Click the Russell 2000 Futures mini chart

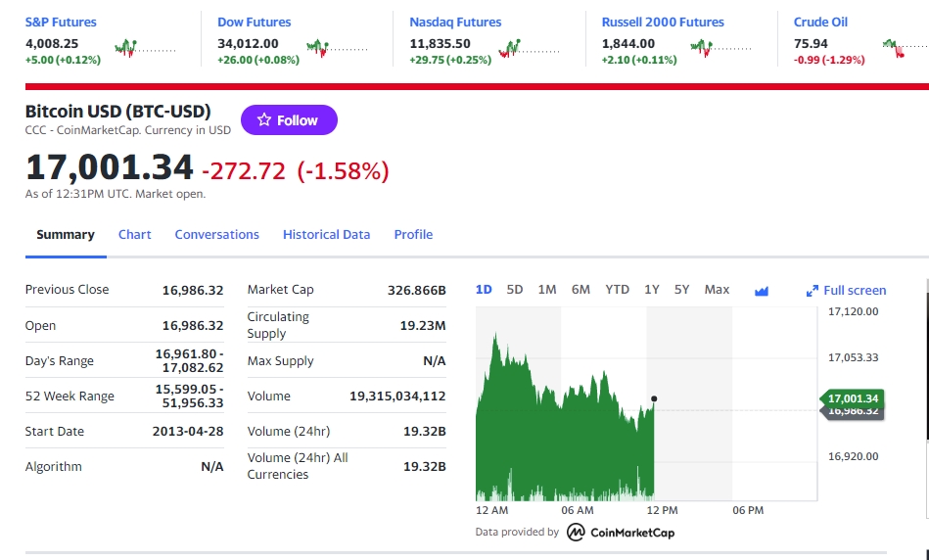click(720, 48)
